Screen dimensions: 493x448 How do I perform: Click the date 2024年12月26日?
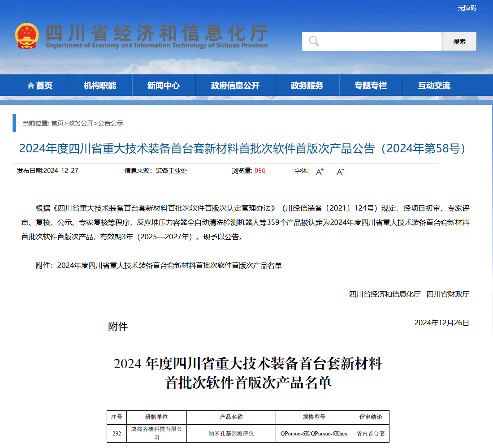(442, 323)
